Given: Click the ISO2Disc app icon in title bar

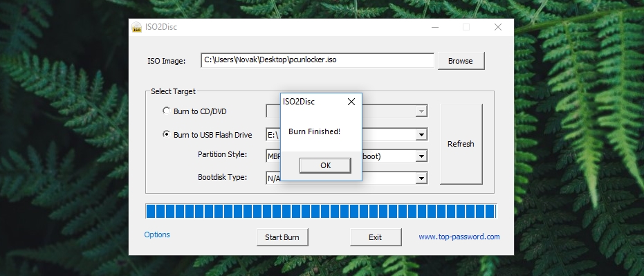Looking at the screenshot, I should click(x=136, y=27).
